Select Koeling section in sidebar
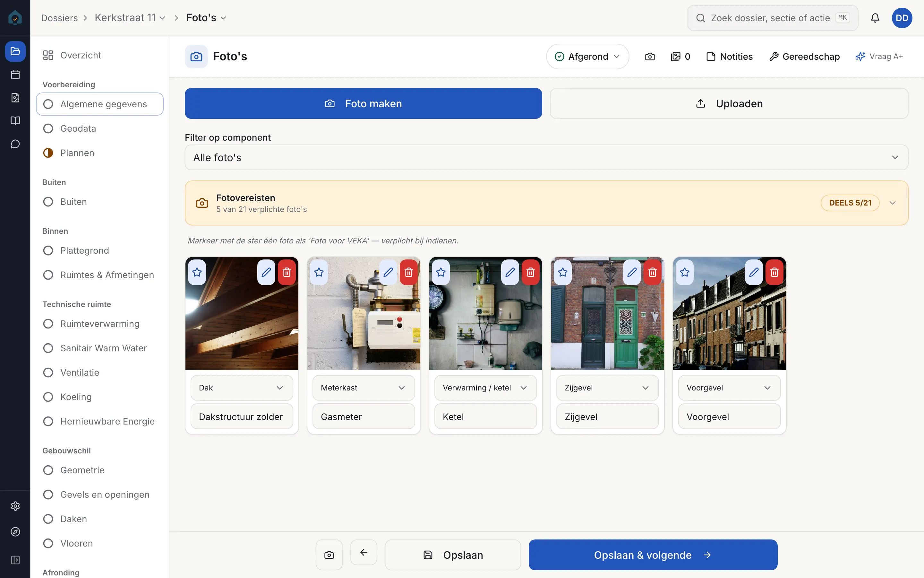The image size is (924, 578). pyautogui.click(x=100, y=397)
